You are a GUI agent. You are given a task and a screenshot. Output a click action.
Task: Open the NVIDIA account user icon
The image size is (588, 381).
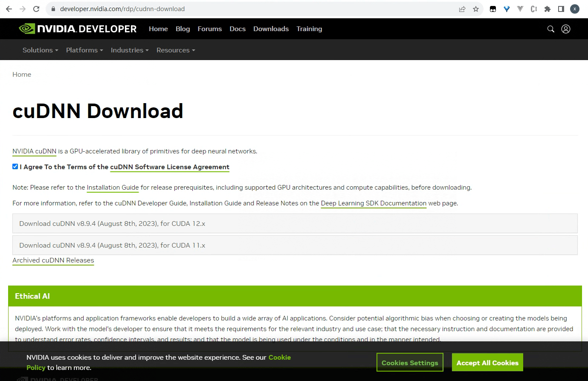(x=566, y=29)
